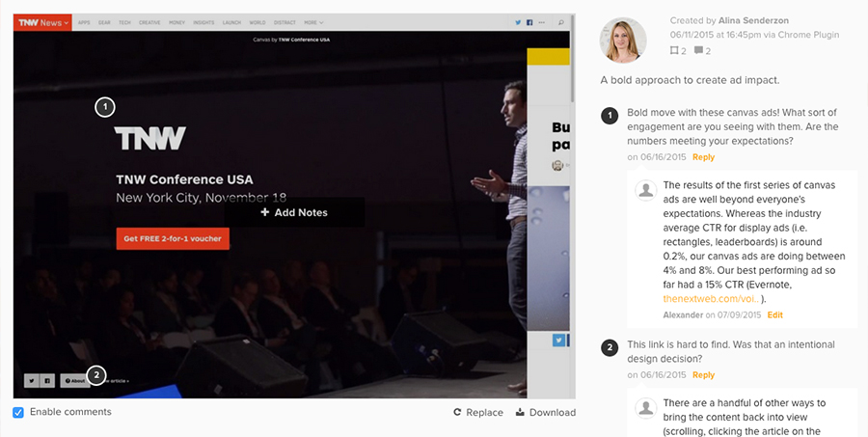The image size is (868, 437).
Task: Reply to the hard-to-find link comment
Action: (x=703, y=375)
